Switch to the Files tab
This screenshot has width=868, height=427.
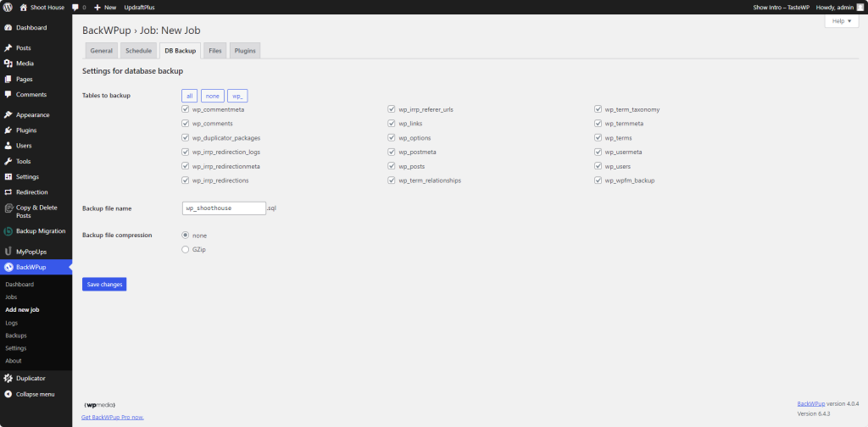215,50
